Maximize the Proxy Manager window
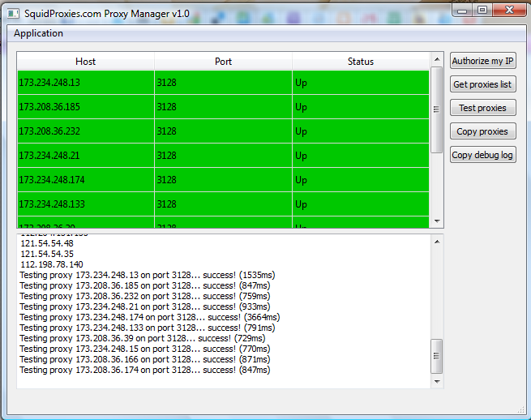 click(x=482, y=11)
